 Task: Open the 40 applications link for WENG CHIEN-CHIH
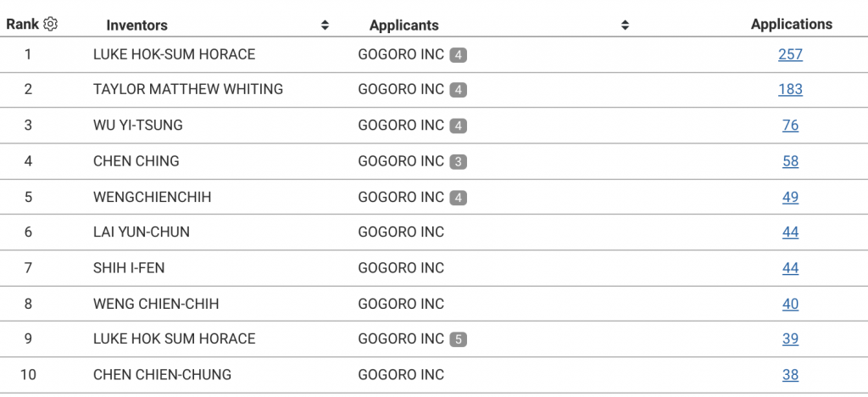coord(791,304)
